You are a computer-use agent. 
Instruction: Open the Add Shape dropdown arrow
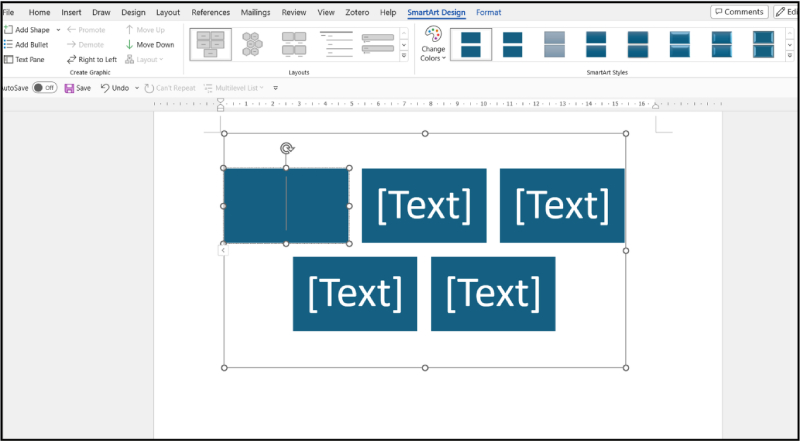point(58,30)
